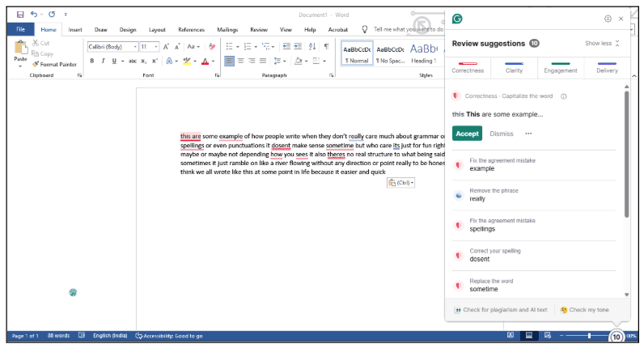Apply strikethrough abc formatting
Screen dimensions: 644x348
(132, 62)
